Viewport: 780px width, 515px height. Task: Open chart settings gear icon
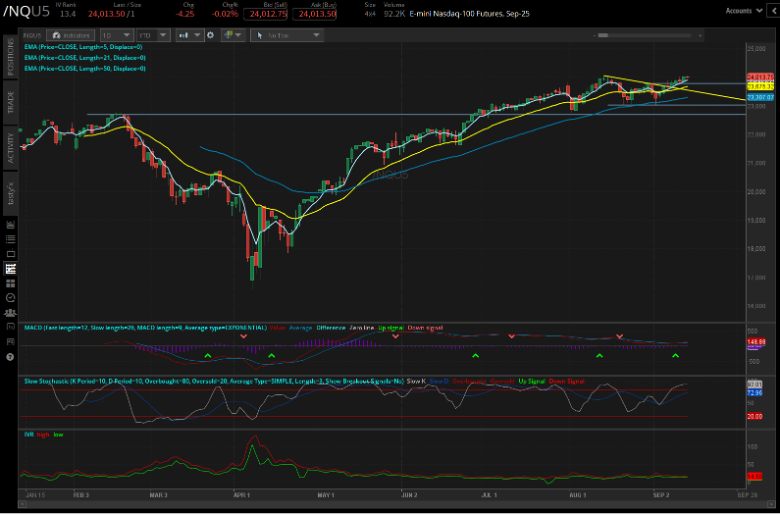point(212,35)
